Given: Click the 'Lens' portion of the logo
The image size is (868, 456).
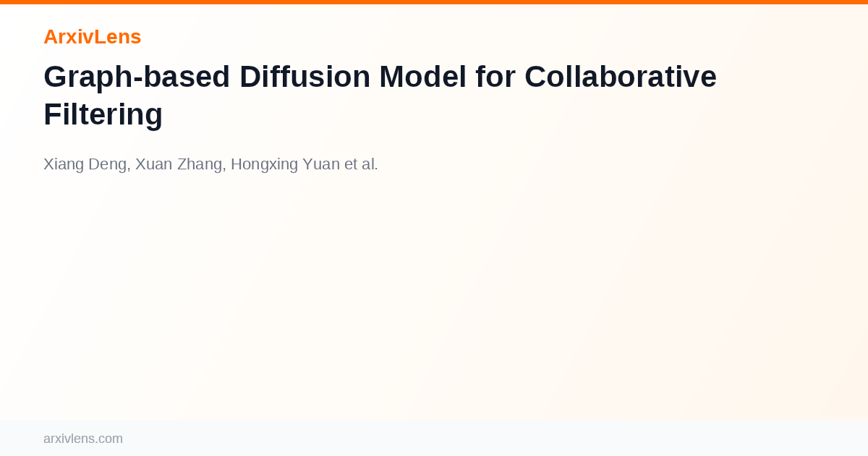Looking at the screenshot, I should [x=117, y=37].
